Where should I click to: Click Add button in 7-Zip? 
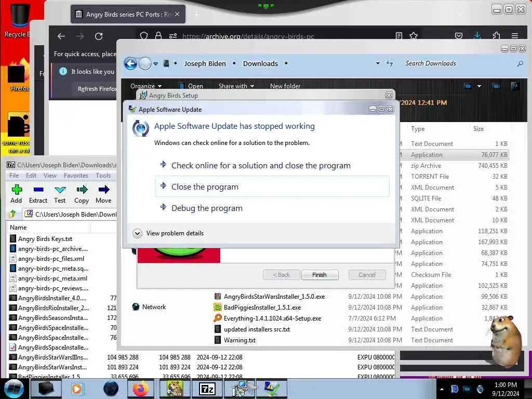16,194
